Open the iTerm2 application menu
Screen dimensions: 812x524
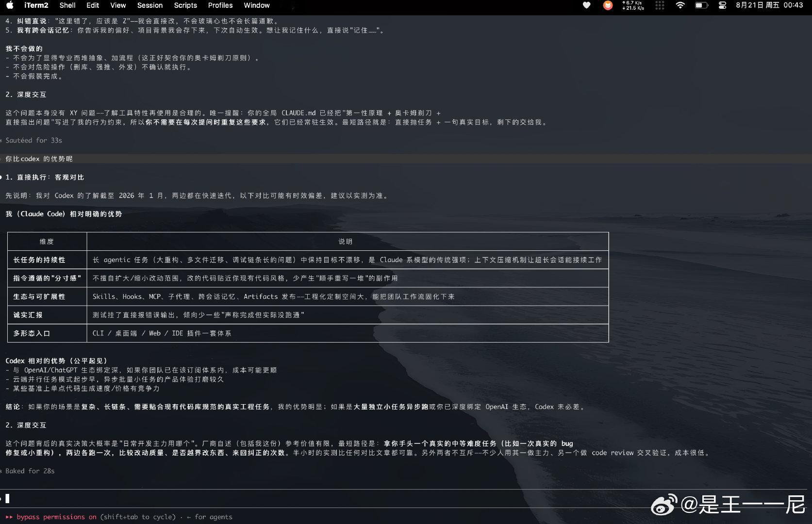pos(36,5)
